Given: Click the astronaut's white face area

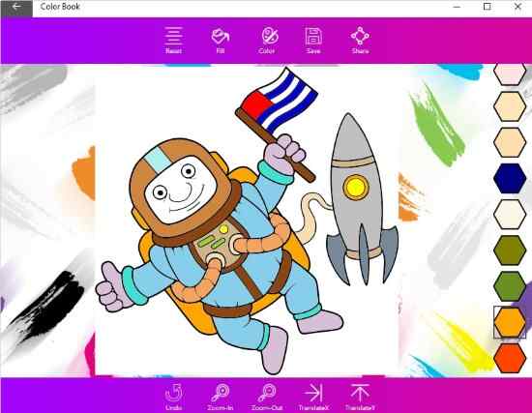Looking at the screenshot, I should click(180, 190).
